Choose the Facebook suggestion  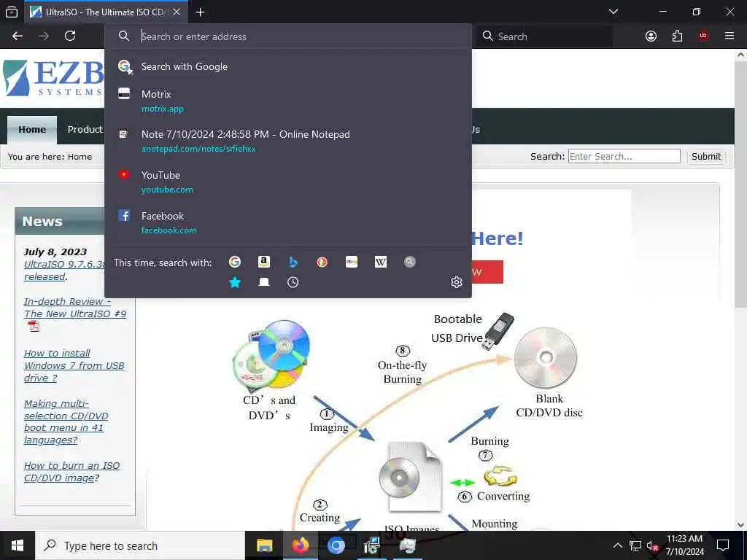click(287, 223)
